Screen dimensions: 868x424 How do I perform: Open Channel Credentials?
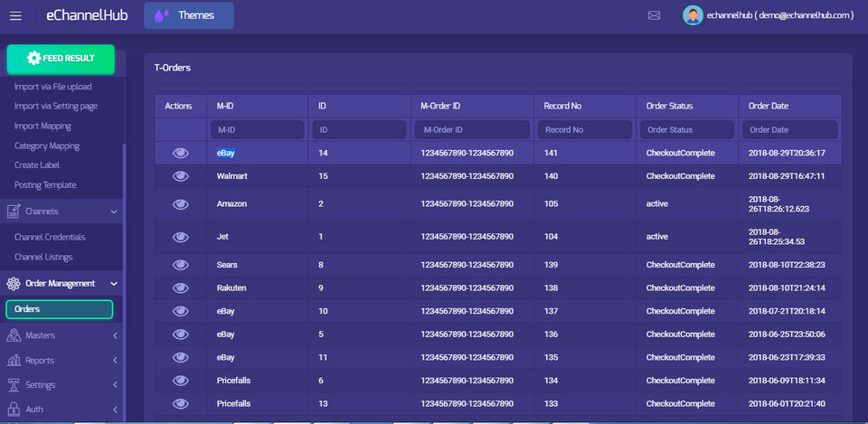click(x=50, y=237)
